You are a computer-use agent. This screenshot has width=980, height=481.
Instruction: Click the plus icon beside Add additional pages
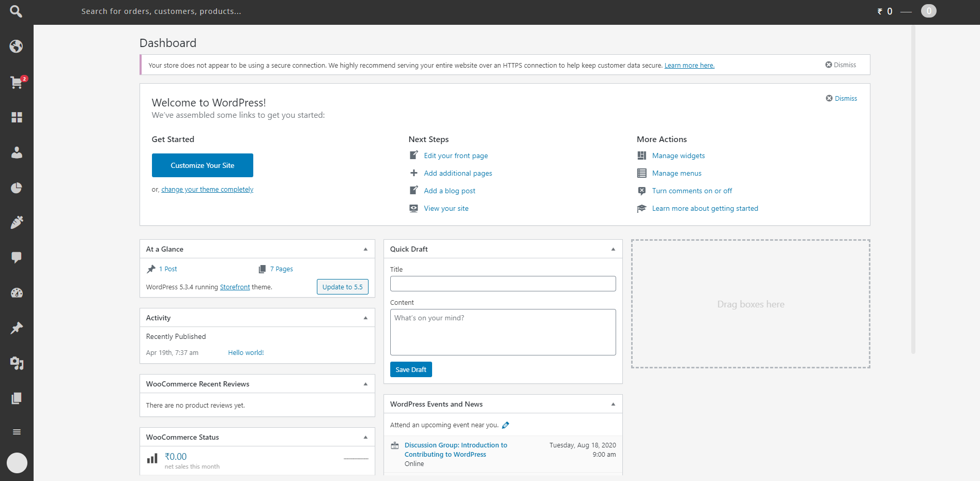pos(414,173)
